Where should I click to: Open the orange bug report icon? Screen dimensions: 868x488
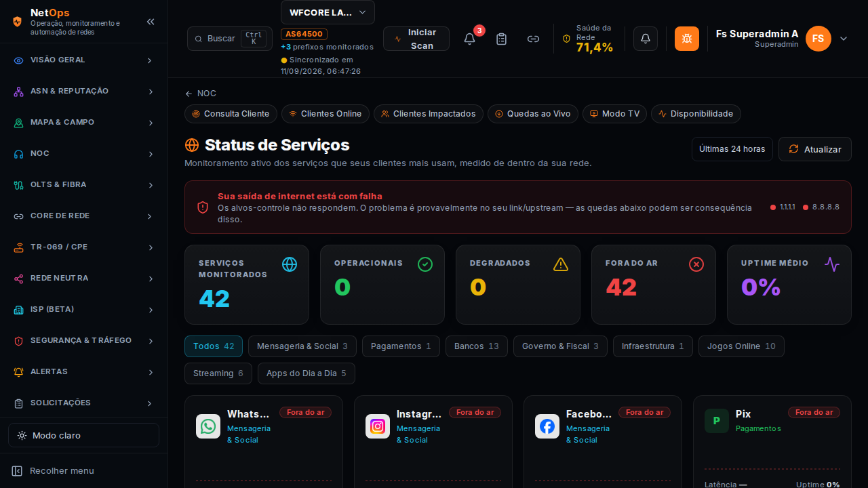[687, 39]
